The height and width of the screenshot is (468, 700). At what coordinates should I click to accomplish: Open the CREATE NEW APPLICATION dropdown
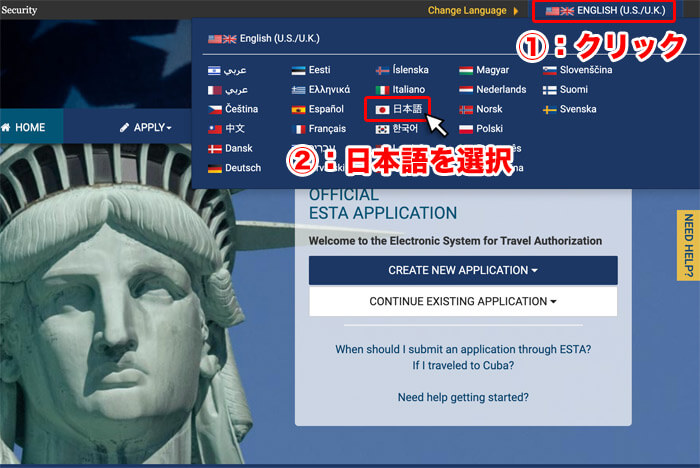pyautogui.click(x=463, y=270)
